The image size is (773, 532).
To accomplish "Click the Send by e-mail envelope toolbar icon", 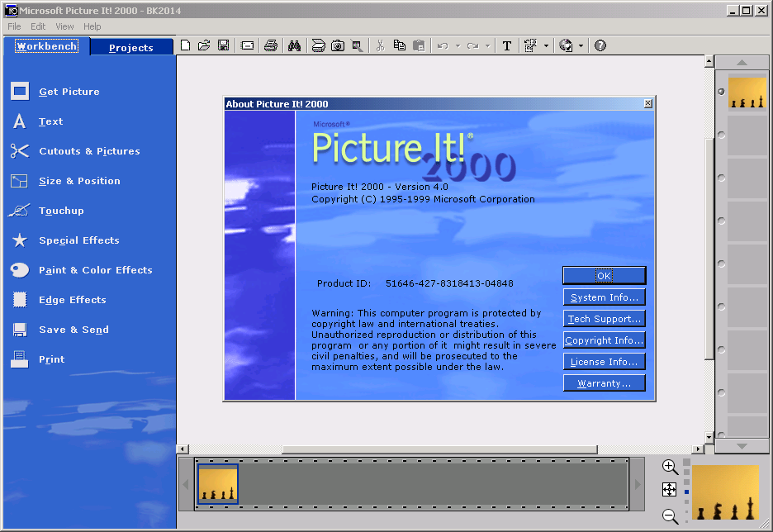I will pos(248,46).
